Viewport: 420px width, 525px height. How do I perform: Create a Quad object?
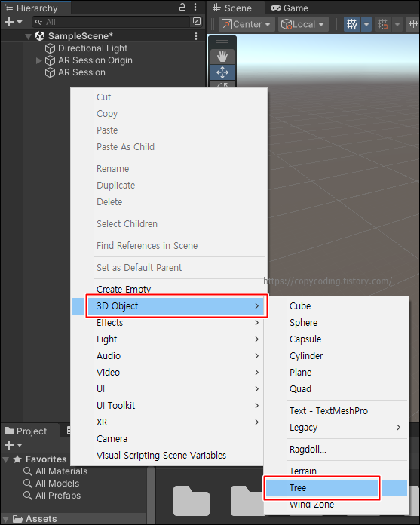(336, 389)
